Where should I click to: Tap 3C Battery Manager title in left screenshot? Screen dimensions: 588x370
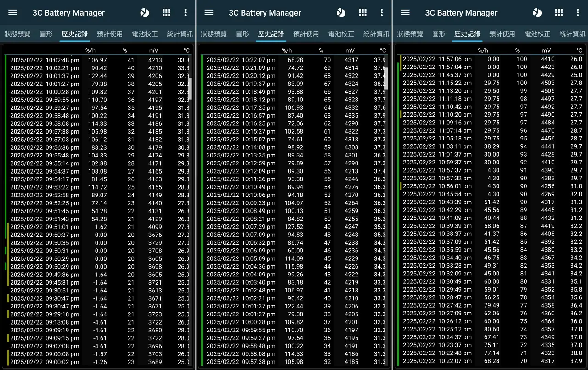tap(68, 13)
